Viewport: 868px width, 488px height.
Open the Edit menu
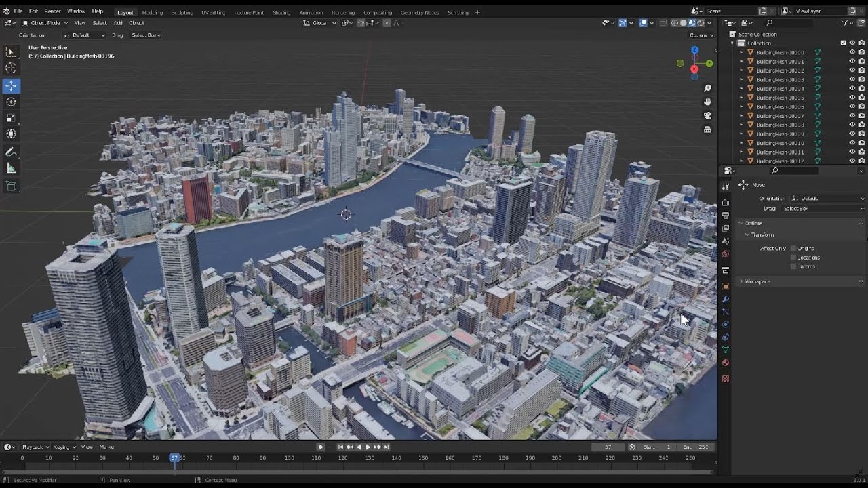click(x=33, y=12)
